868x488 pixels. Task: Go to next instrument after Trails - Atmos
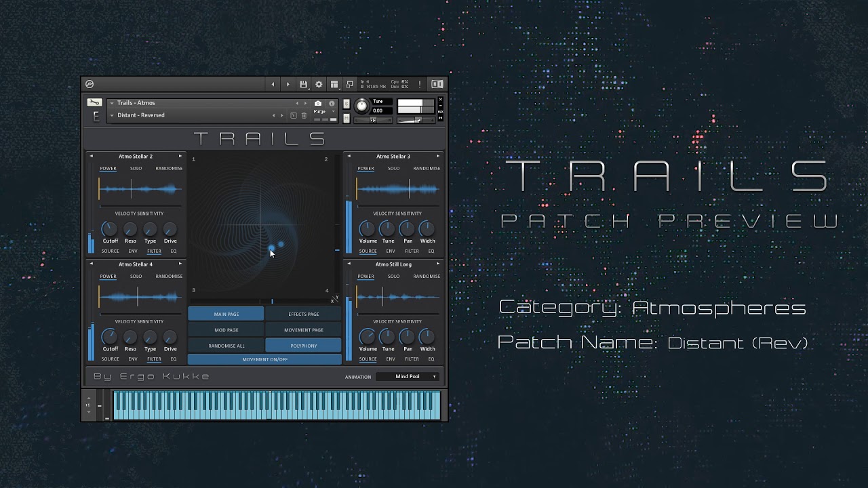305,103
